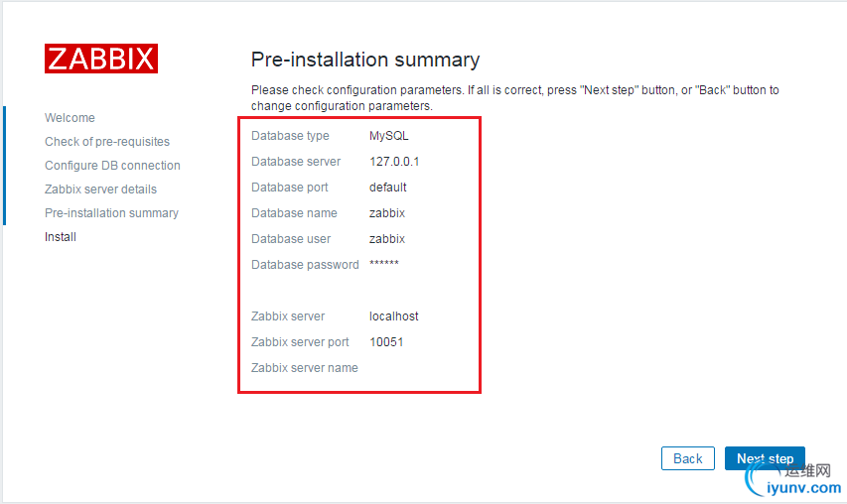Go to the Welcome step
847x504 pixels.
pos(70,118)
